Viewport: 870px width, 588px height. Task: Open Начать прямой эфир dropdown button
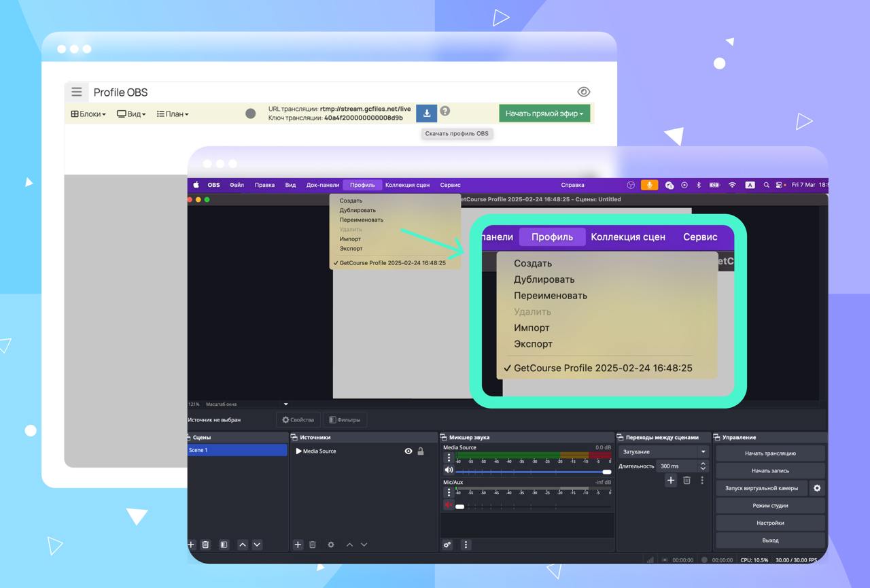pyautogui.click(x=544, y=114)
